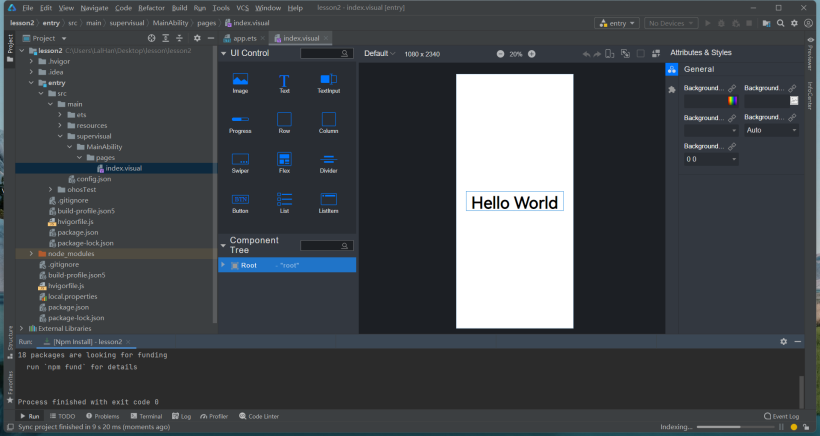820x436 pixels.
Task: Choose the ListItem component icon
Action: point(328,199)
